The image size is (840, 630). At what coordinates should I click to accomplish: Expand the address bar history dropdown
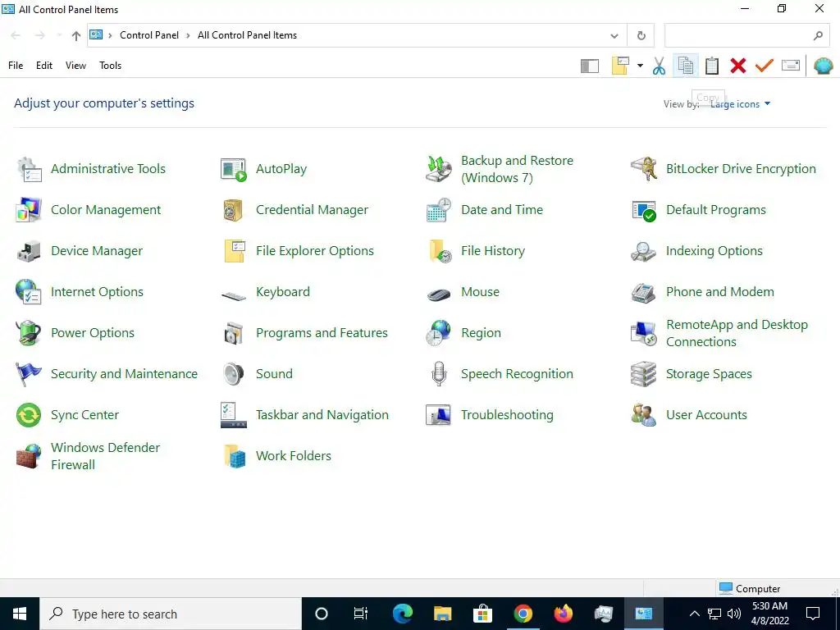[614, 36]
